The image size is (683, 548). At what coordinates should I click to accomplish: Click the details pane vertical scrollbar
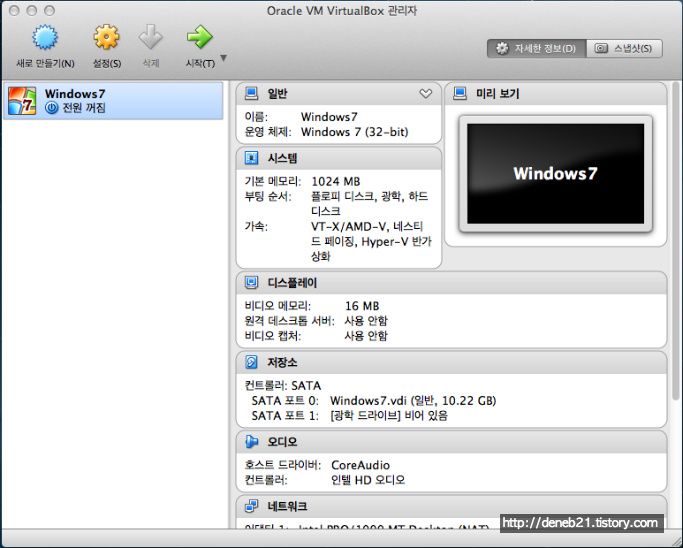(x=676, y=240)
